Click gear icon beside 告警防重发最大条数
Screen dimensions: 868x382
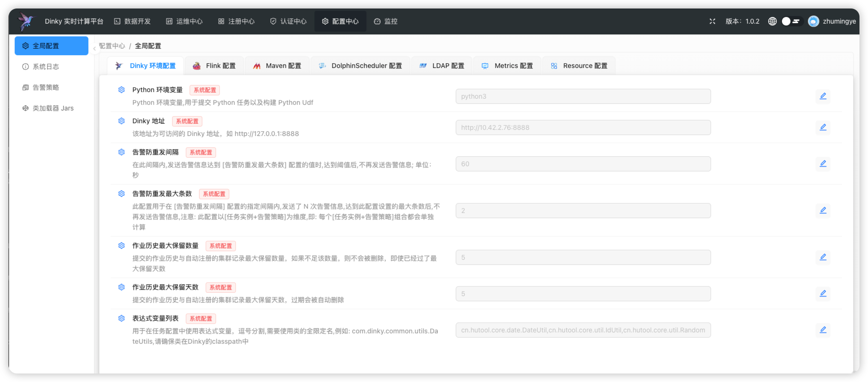pos(122,194)
